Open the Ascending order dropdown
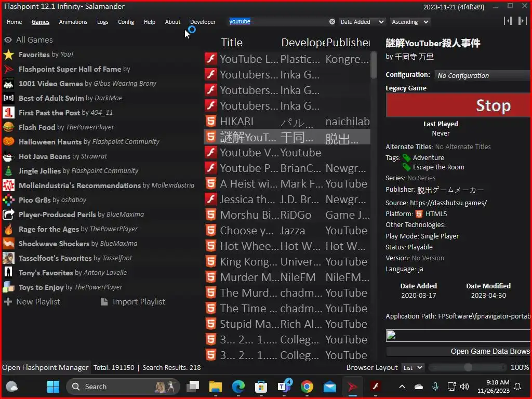The image size is (532, 399). point(410,22)
